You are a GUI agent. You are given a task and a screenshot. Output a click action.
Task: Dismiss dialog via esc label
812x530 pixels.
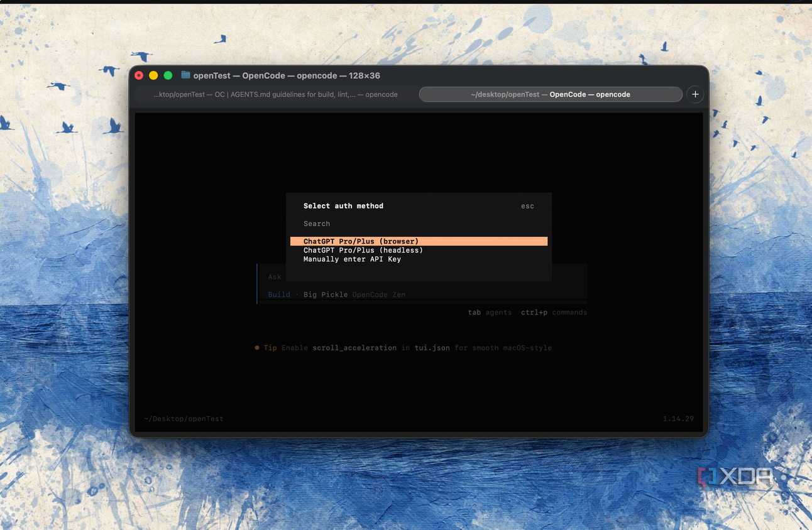coord(527,206)
